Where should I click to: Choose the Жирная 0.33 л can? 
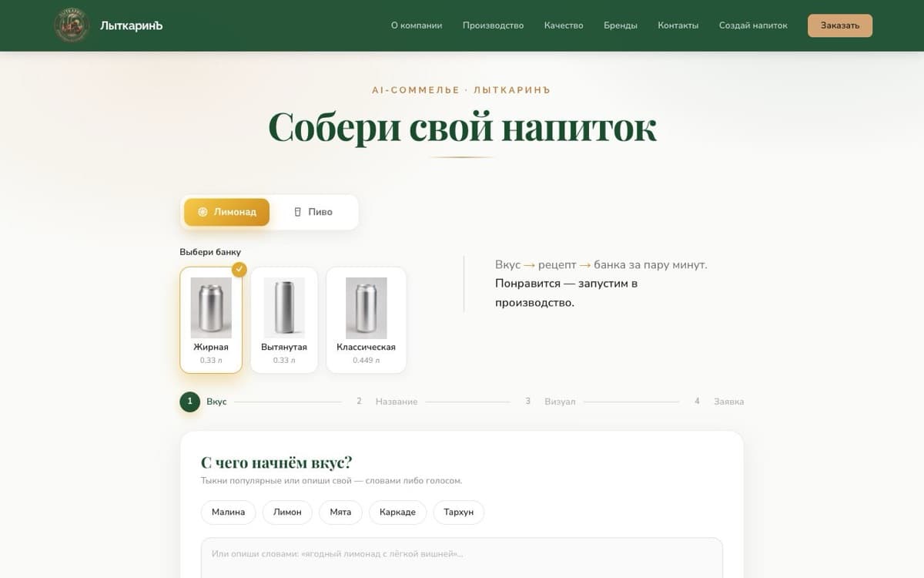pos(211,320)
